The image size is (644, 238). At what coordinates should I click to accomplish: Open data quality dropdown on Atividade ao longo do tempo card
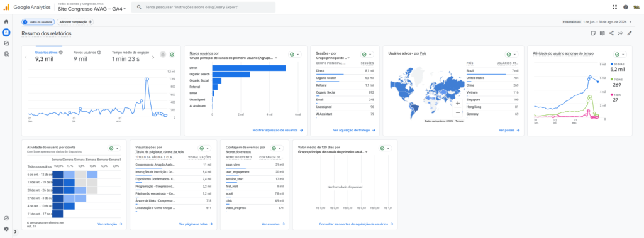coord(619,54)
